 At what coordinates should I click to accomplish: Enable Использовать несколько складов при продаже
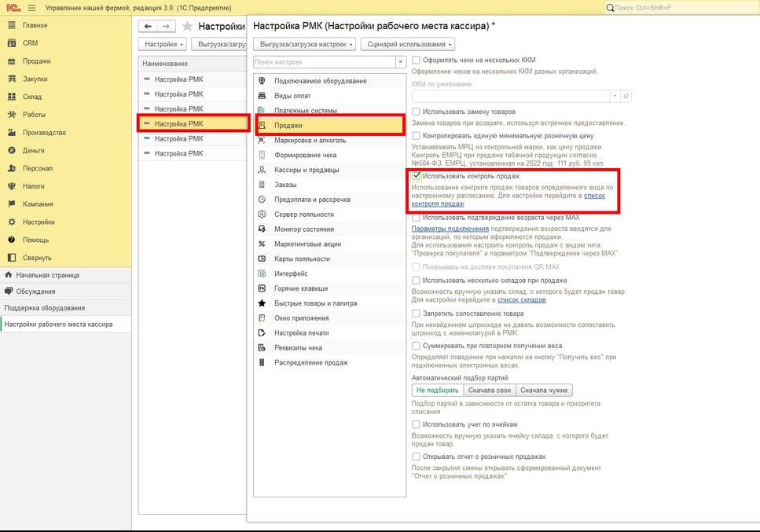pos(416,281)
